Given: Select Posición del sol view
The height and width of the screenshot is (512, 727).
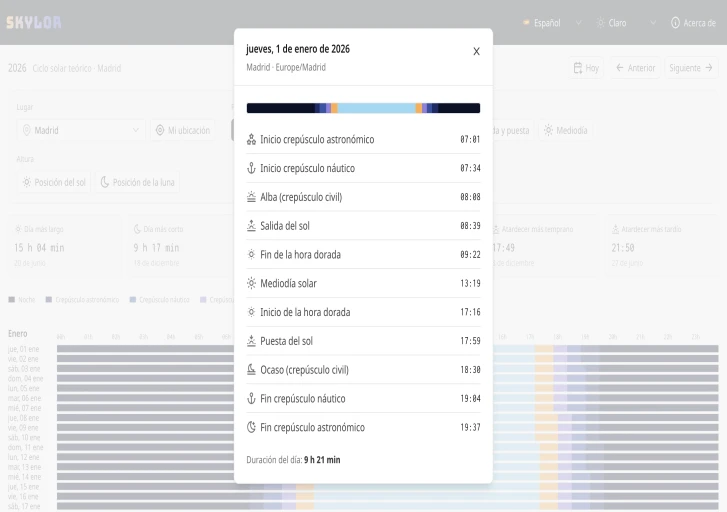Looking at the screenshot, I should [x=54, y=182].
